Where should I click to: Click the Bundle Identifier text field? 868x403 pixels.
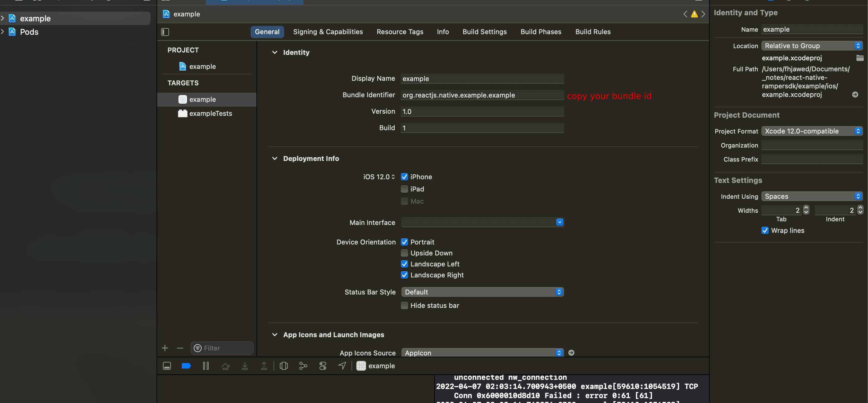482,95
